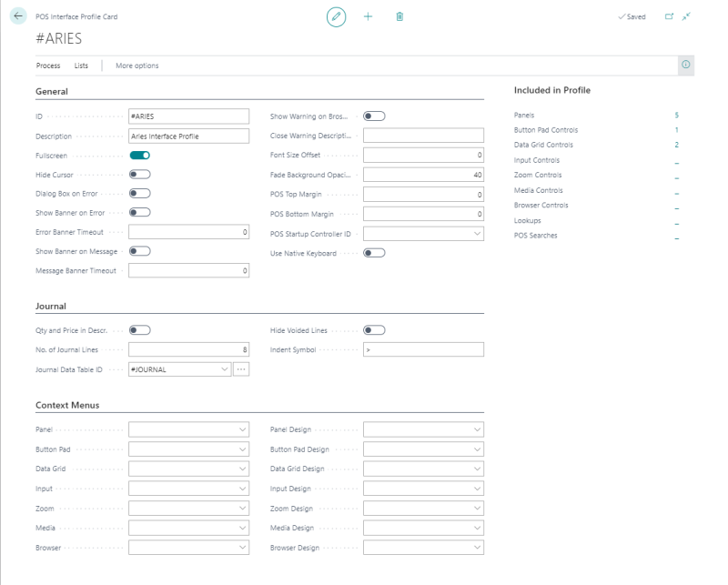The height and width of the screenshot is (585, 728).
Task: Open the Panels count link showing 5
Action: click(676, 114)
